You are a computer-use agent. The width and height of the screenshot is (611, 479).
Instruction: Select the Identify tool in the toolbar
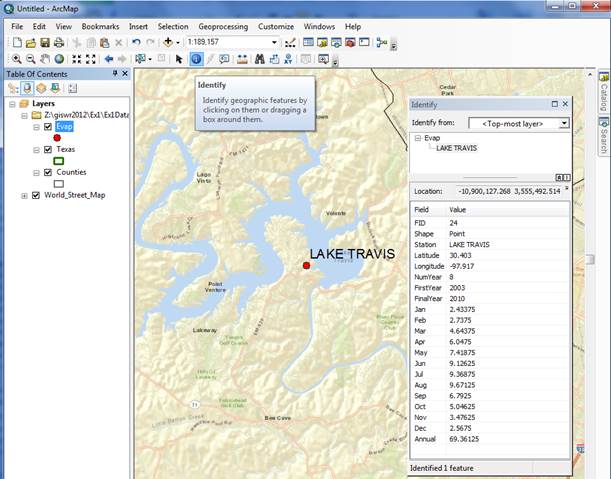point(196,59)
